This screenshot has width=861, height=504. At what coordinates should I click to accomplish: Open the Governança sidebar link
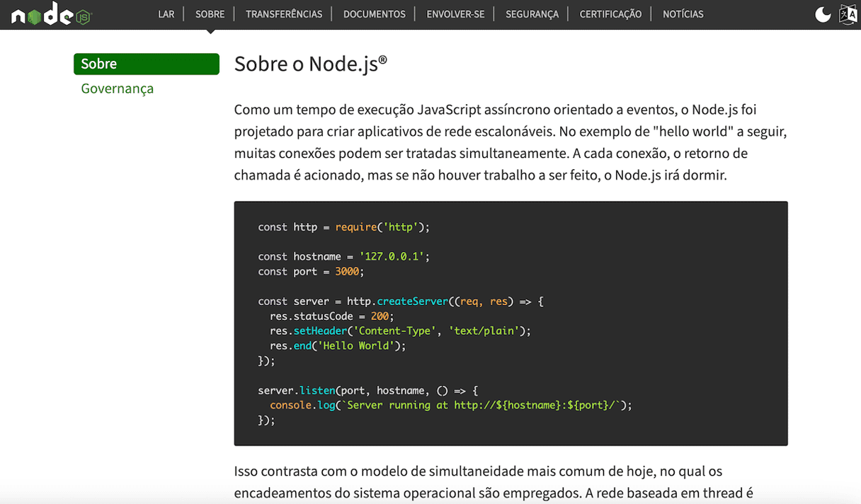117,88
